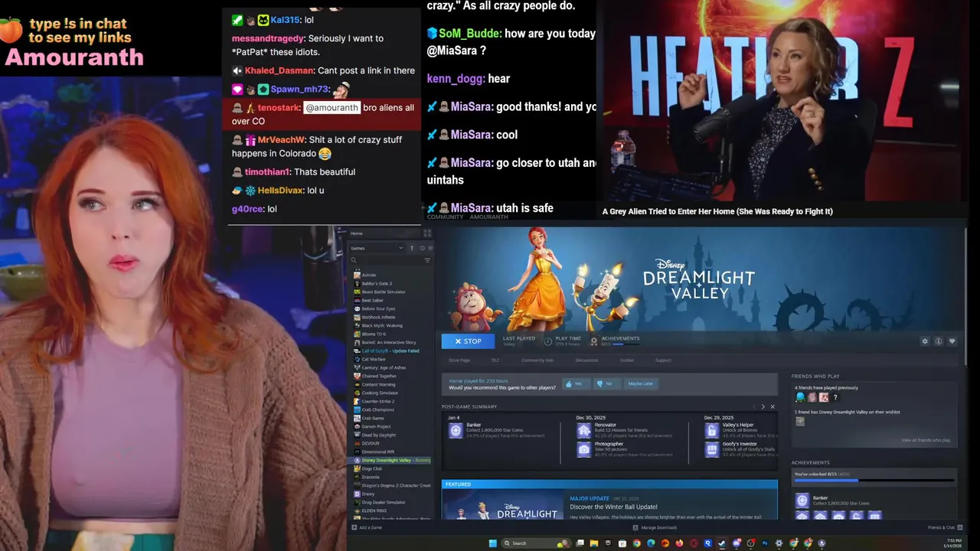Open the Games library filter dropdown
This screenshot has width=980, height=551.
(377, 248)
